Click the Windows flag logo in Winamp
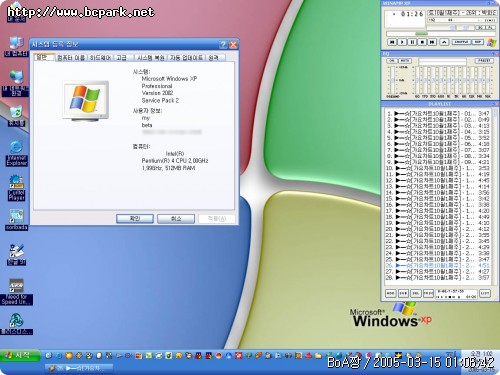 pos(491,42)
